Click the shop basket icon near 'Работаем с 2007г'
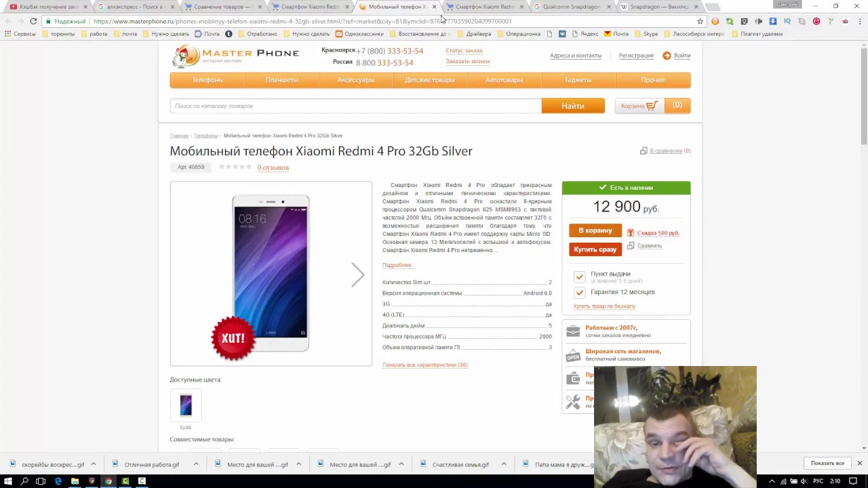Viewport: 868px width, 488px height. [573, 331]
